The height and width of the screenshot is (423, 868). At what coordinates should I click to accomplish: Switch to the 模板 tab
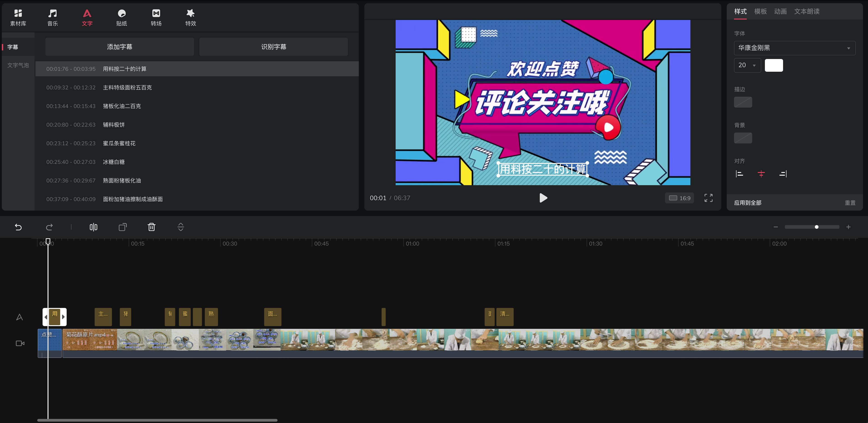click(x=761, y=11)
